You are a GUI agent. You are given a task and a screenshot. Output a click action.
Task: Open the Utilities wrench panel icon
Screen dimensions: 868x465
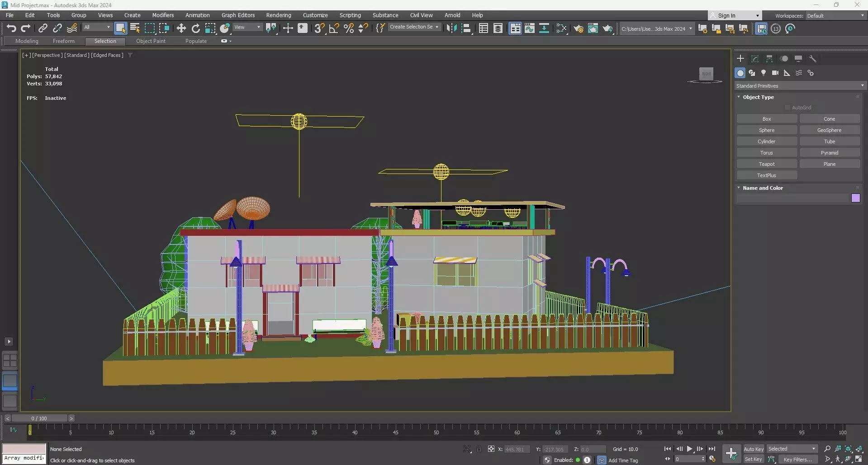click(x=813, y=59)
